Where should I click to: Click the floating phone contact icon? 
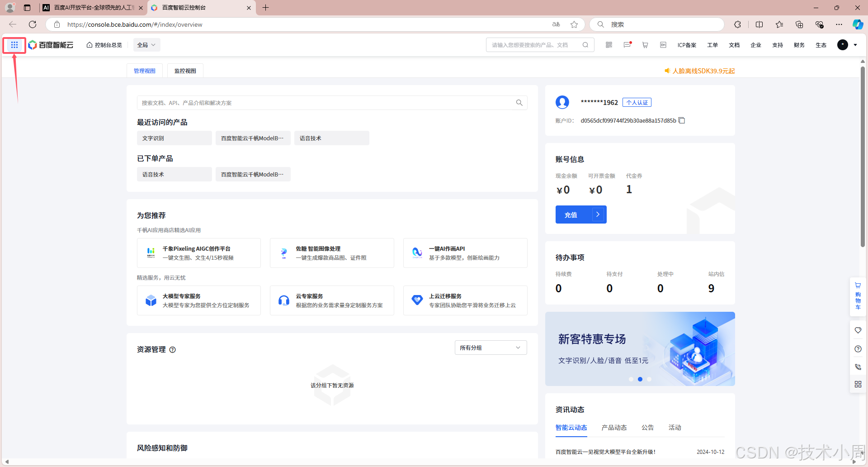tap(858, 367)
